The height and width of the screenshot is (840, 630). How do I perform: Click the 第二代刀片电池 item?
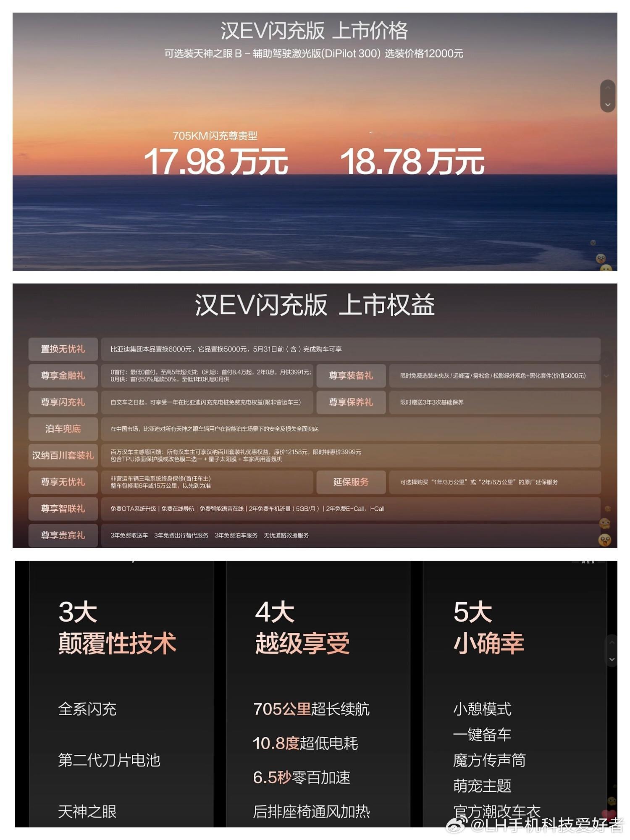(x=109, y=760)
